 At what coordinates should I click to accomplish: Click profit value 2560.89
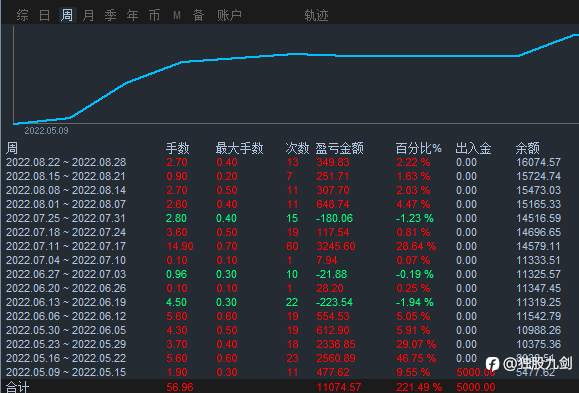click(x=336, y=359)
